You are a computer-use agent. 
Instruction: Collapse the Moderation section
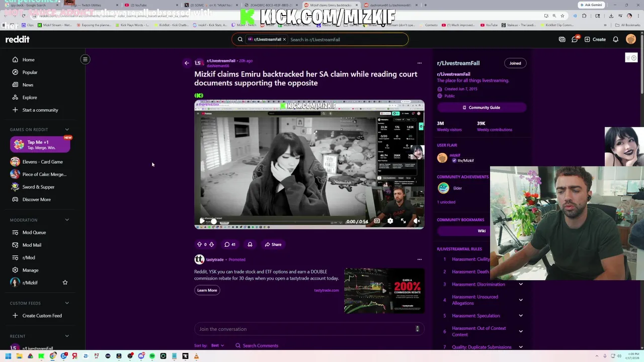pos(67,220)
